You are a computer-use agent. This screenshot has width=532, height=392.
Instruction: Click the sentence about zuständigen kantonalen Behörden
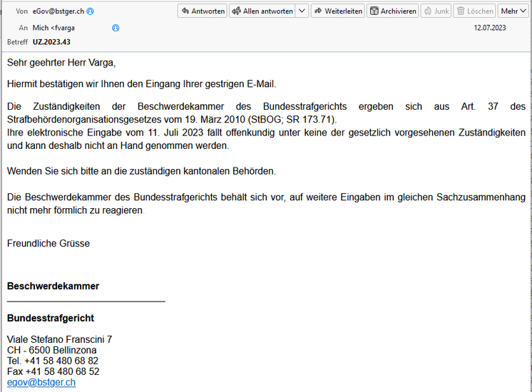tap(141, 171)
